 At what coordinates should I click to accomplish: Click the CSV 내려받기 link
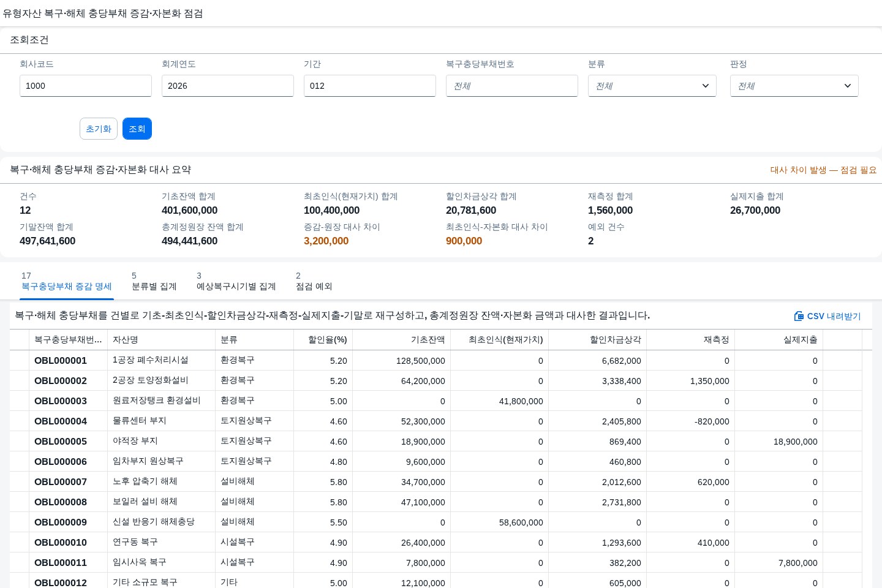(827, 316)
